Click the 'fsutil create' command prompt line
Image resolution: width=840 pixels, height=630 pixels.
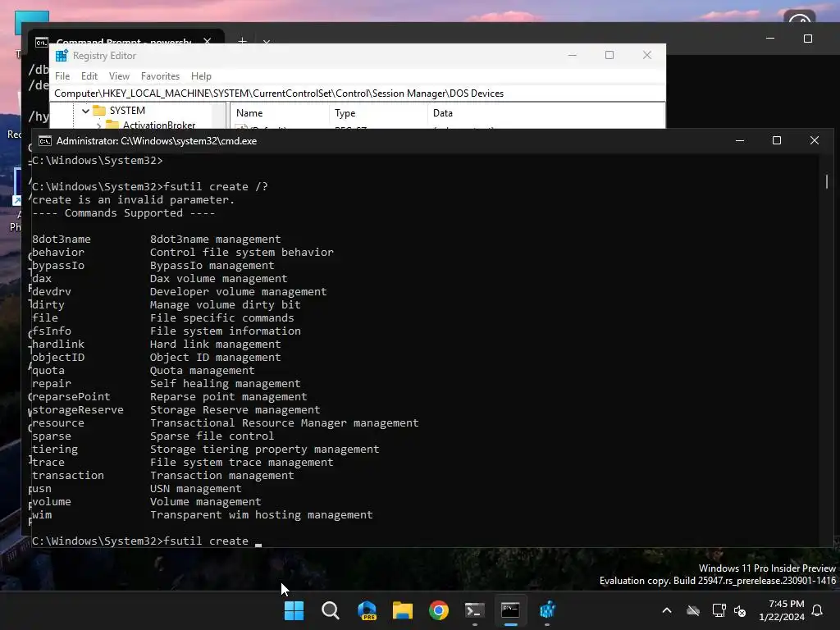coord(140,541)
